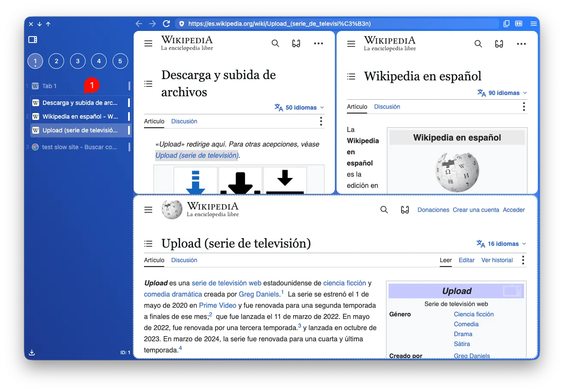Open the browser hamburger menu at top right
The width and height of the screenshot is (564, 392).
tap(533, 24)
